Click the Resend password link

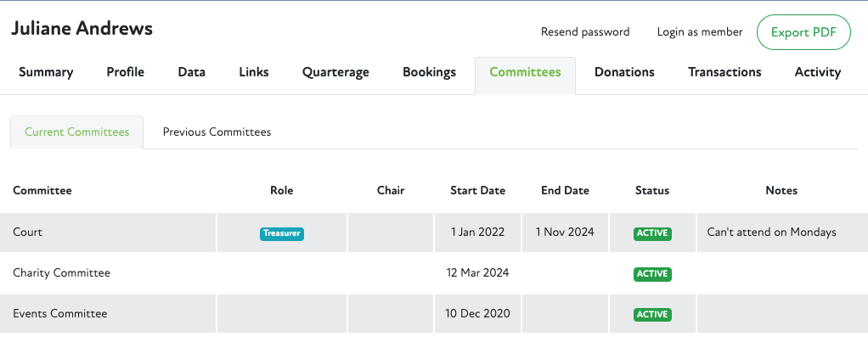click(x=585, y=32)
